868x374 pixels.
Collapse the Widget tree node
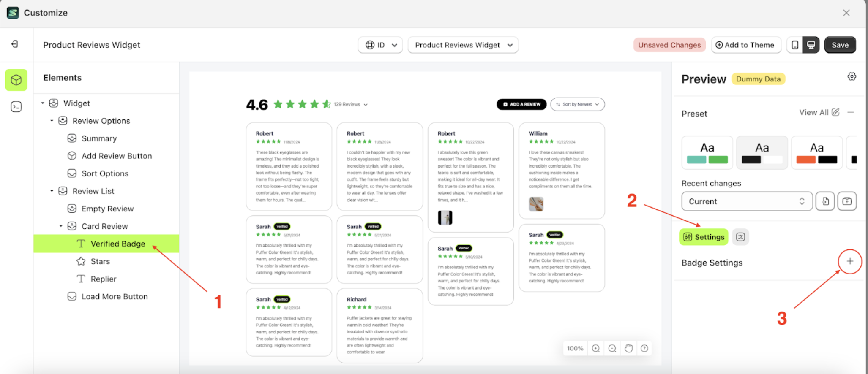pyautogui.click(x=43, y=103)
